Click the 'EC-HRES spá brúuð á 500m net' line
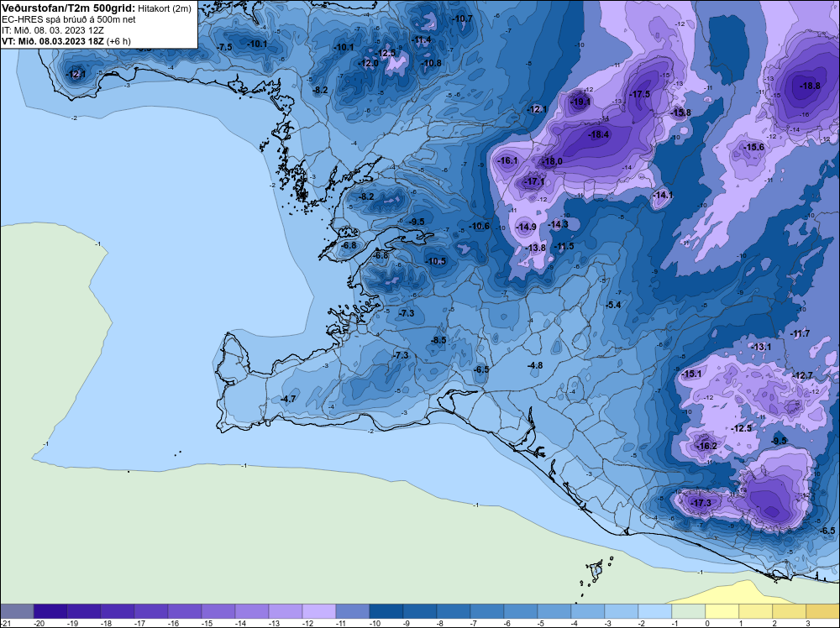840x628 pixels. pos(69,19)
